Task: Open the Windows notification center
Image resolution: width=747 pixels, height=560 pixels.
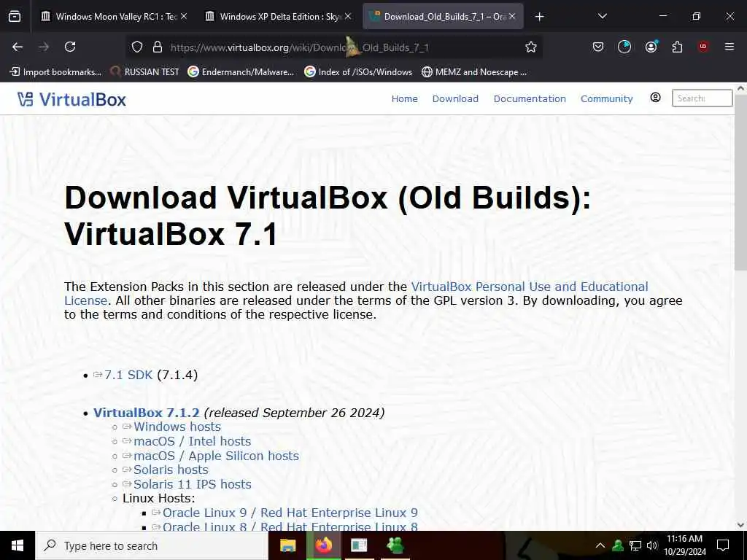Action: tap(723, 545)
